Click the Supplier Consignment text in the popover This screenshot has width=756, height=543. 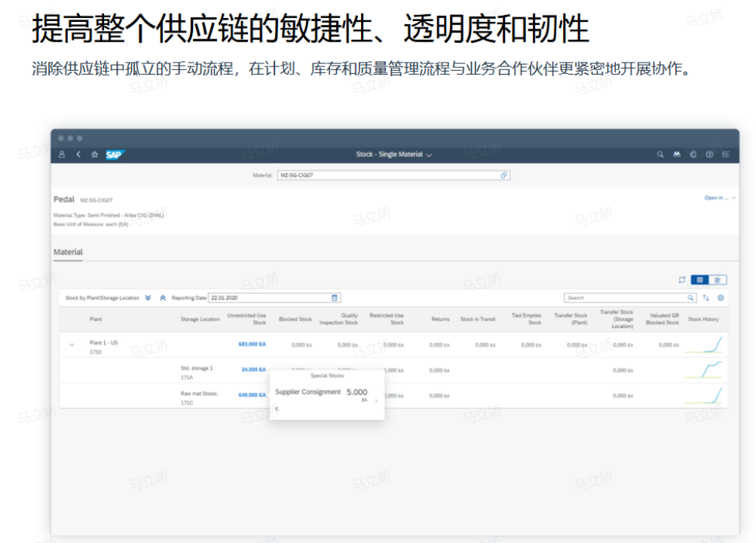[x=308, y=392]
